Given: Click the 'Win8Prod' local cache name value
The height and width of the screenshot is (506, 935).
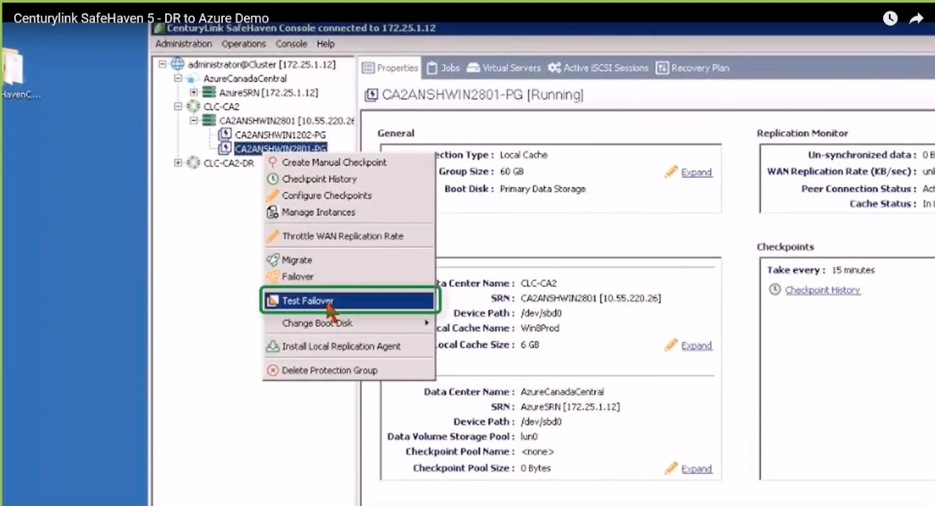Looking at the screenshot, I should click(540, 328).
